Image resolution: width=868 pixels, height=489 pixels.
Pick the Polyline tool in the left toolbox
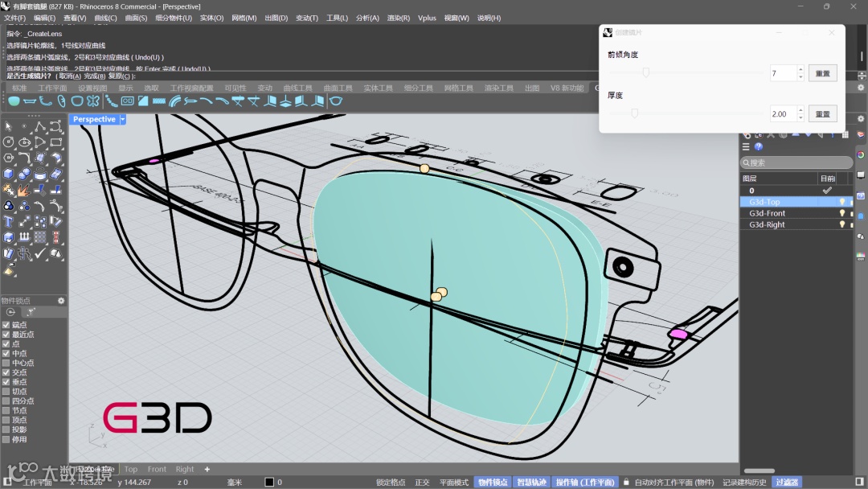[x=39, y=126]
